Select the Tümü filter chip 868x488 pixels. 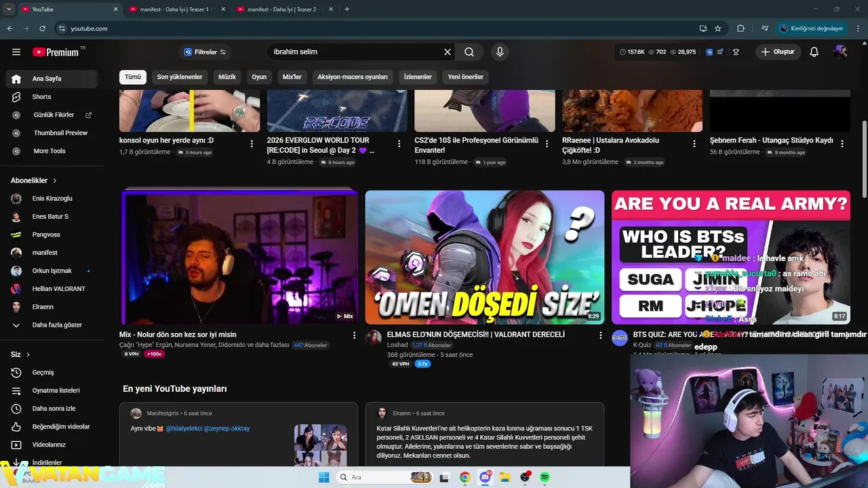pyautogui.click(x=133, y=77)
